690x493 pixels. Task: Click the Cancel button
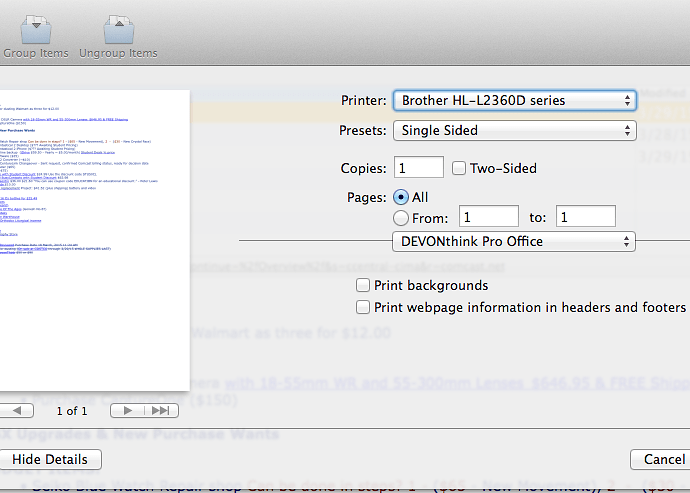coord(661,460)
